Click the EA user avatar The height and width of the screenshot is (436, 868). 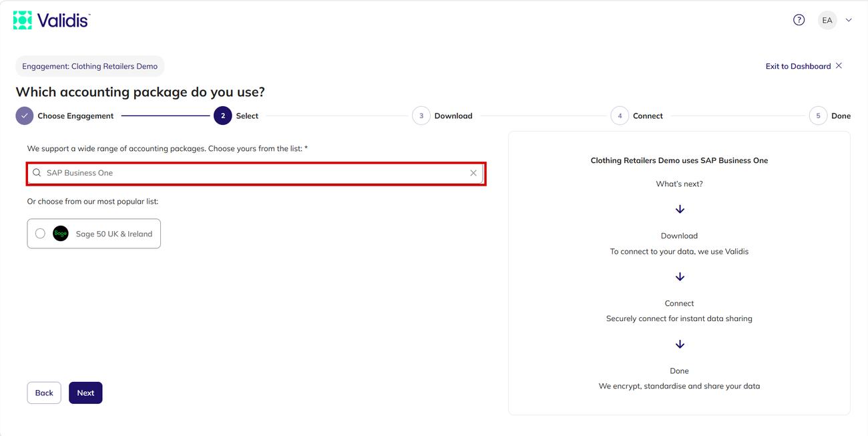coord(827,20)
